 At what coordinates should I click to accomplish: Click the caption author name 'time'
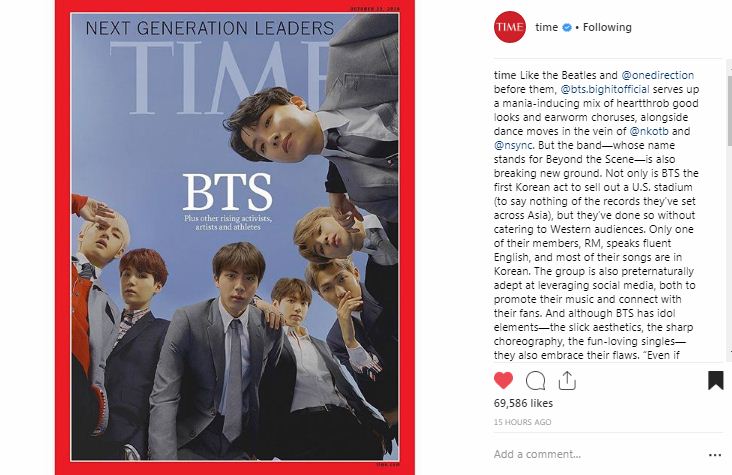tap(505, 75)
